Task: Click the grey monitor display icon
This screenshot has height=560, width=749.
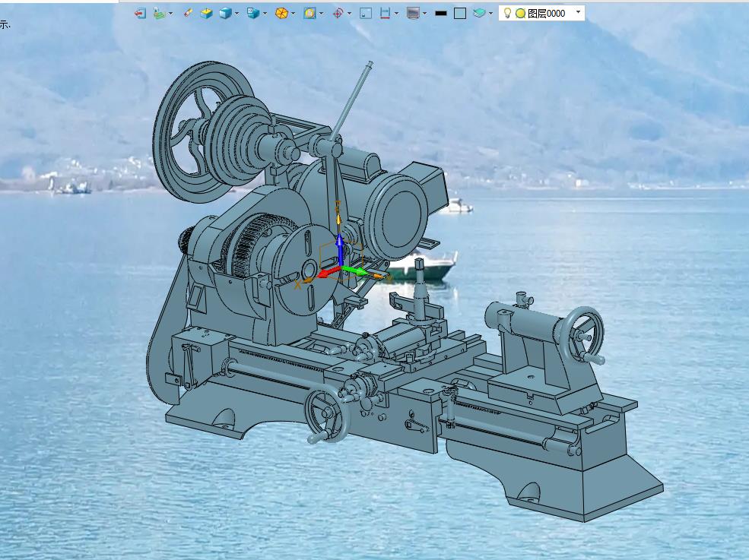Action: (413, 13)
